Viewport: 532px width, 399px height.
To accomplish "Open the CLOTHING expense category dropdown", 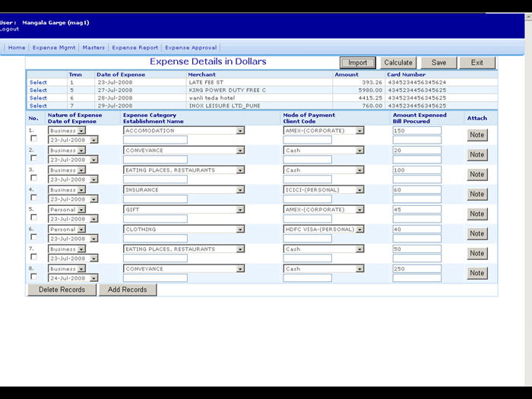I will [184, 230].
